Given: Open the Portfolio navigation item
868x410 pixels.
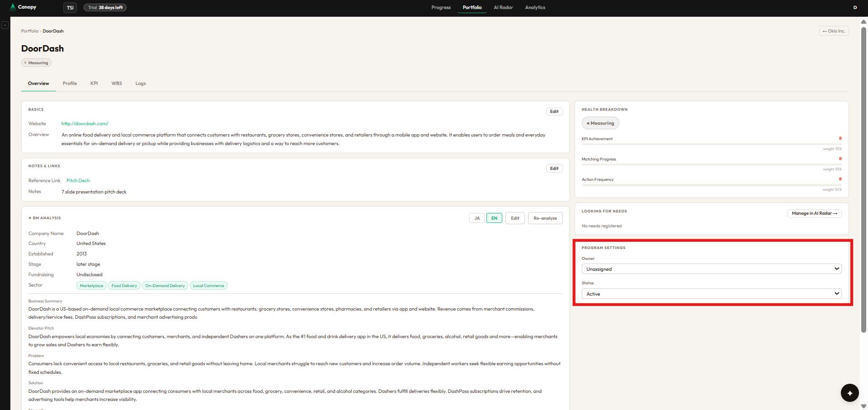Looking at the screenshot, I should pyautogui.click(x=472, y=8).
